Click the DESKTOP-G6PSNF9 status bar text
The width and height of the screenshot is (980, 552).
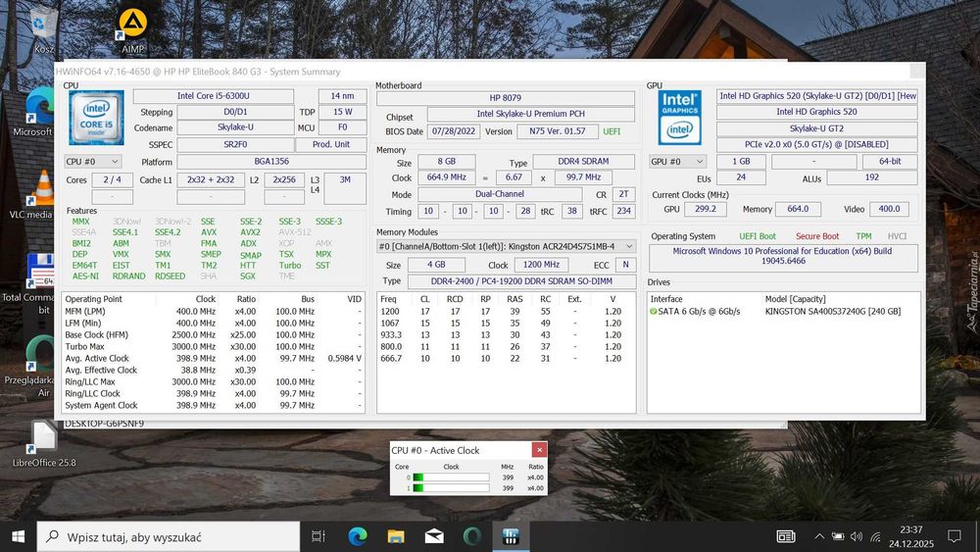coord(105,424)
